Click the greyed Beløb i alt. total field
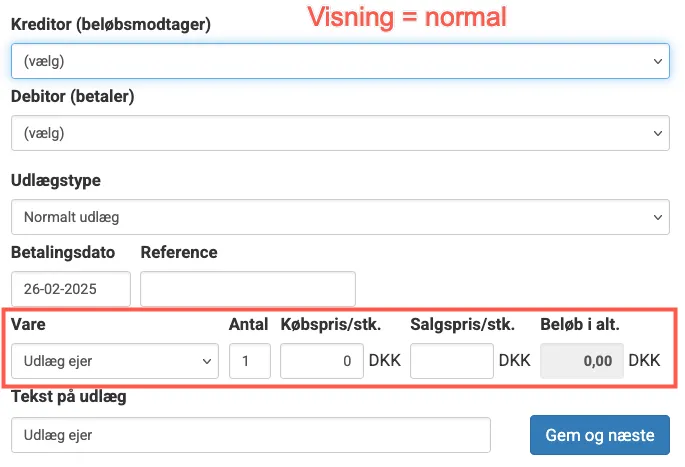The image size is (685, 467). click(x=582, y=360)
